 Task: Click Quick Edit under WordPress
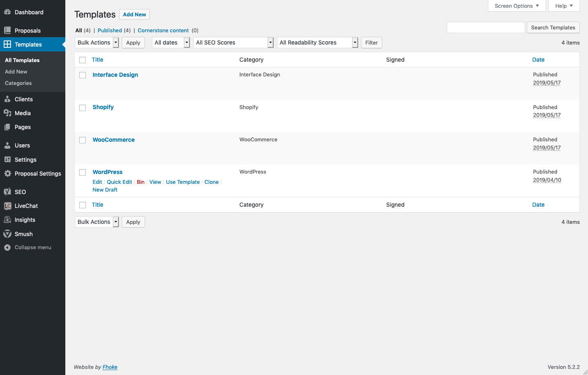point(119,182)
